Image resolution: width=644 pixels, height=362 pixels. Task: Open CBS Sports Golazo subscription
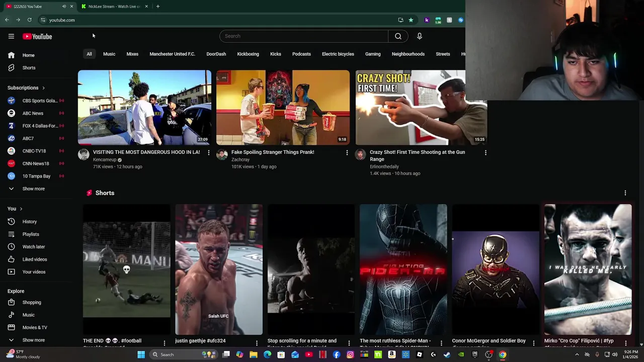pos(35,101)
